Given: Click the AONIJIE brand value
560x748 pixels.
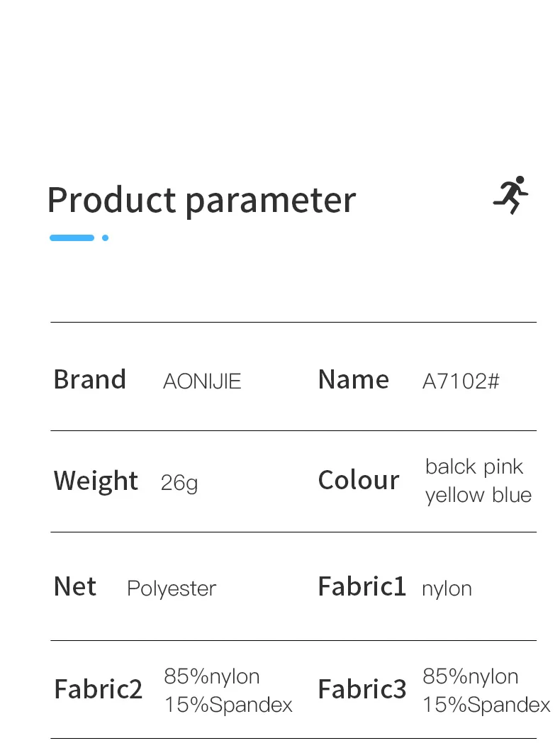Looking at the screenshot, I should point(202,381).
